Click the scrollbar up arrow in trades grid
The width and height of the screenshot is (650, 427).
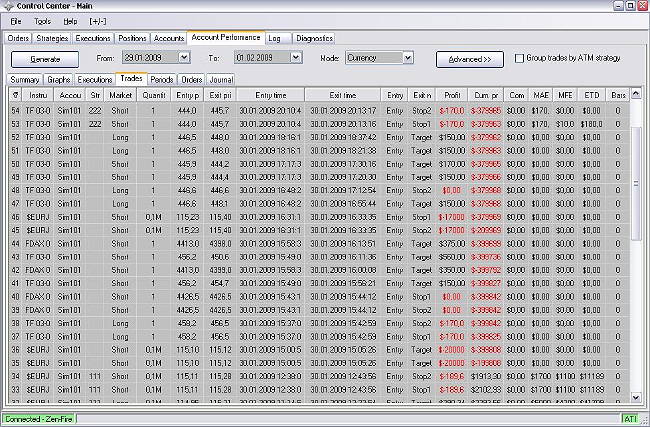click(638, 92)
